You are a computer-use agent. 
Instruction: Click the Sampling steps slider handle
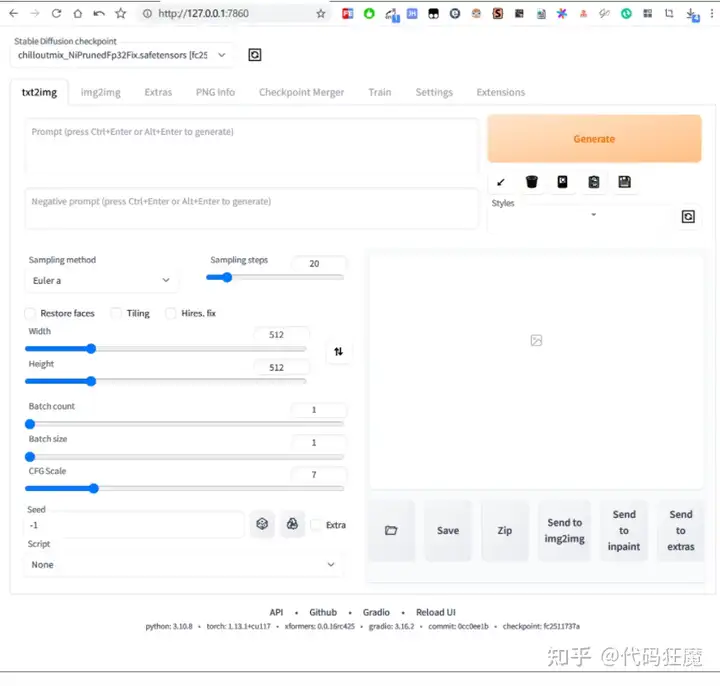[x=227, y=277]
